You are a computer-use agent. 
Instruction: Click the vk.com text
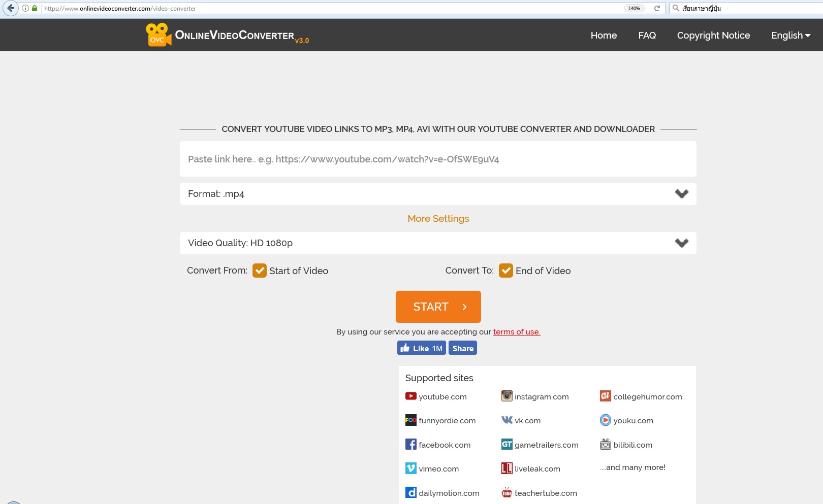[x=527, y=421]
